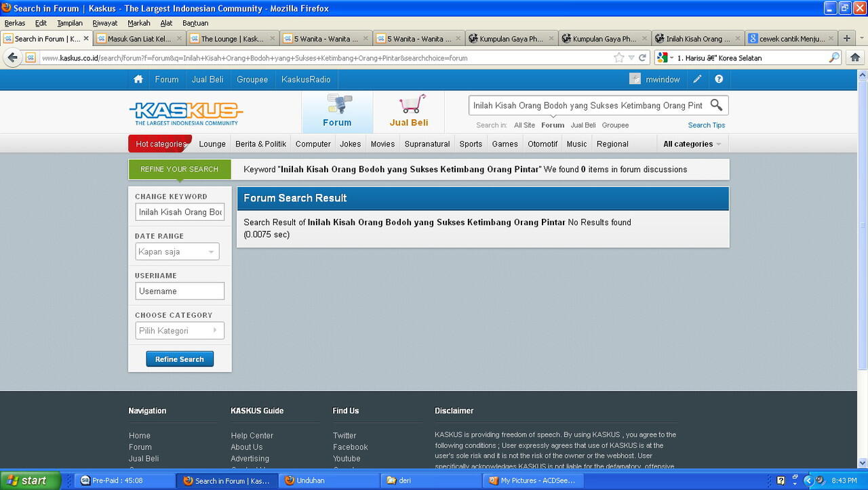Open the Unduhan taskbar item

(329, 481)
